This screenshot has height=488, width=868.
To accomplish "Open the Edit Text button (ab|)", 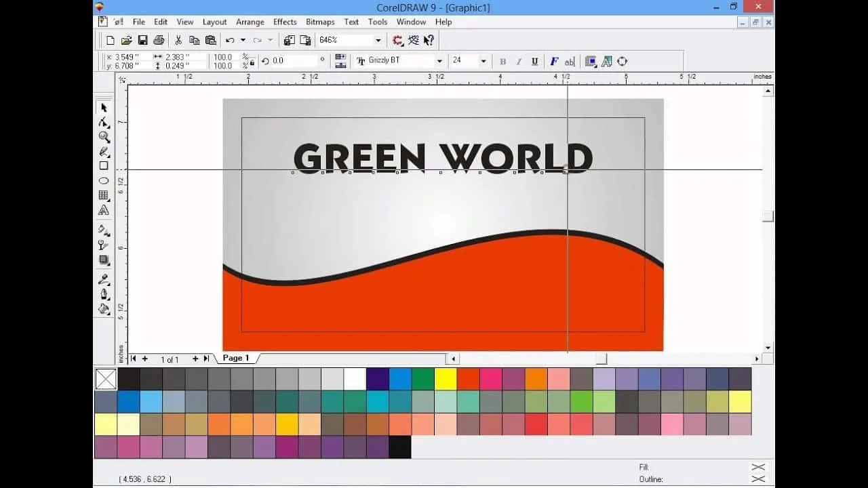I will click(570, 61).
